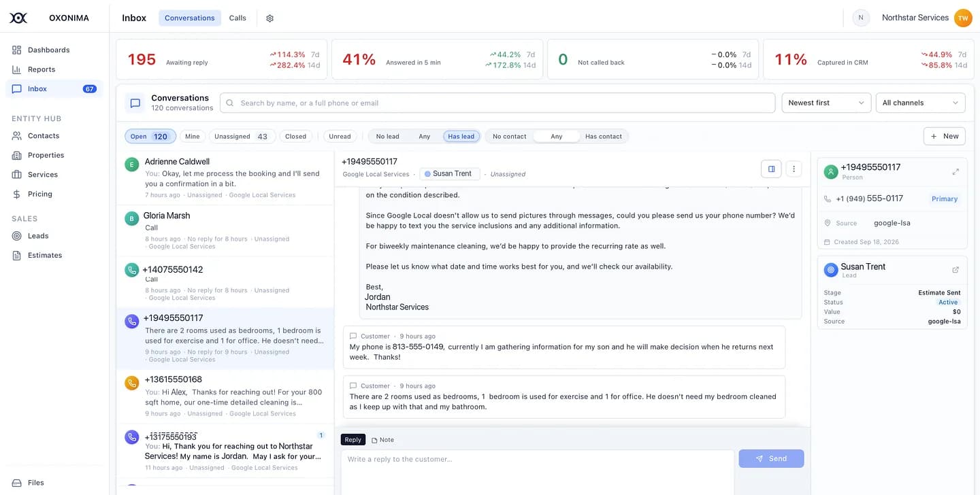This screenshot has width=980, height=495.
Task: Filter to Mine conversations
Action: pos(193,137)
